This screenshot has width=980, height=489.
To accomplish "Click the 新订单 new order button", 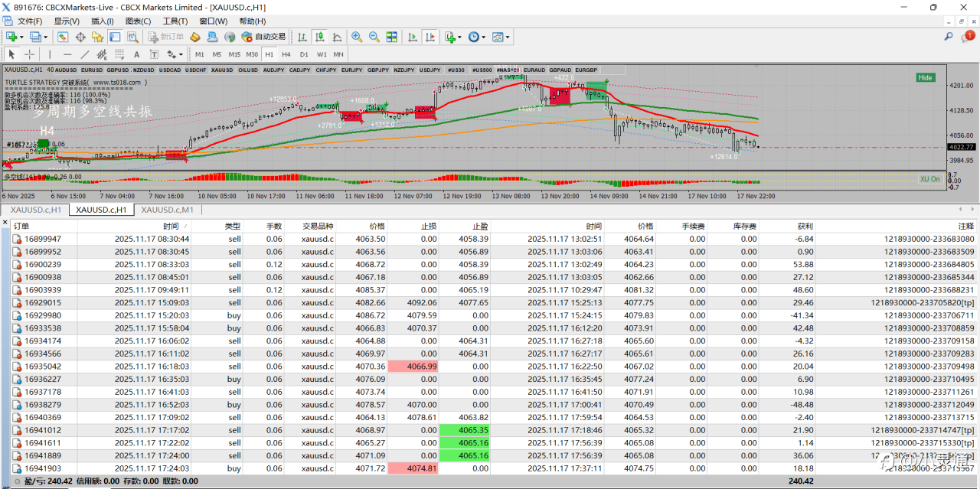I will (165, 37).
